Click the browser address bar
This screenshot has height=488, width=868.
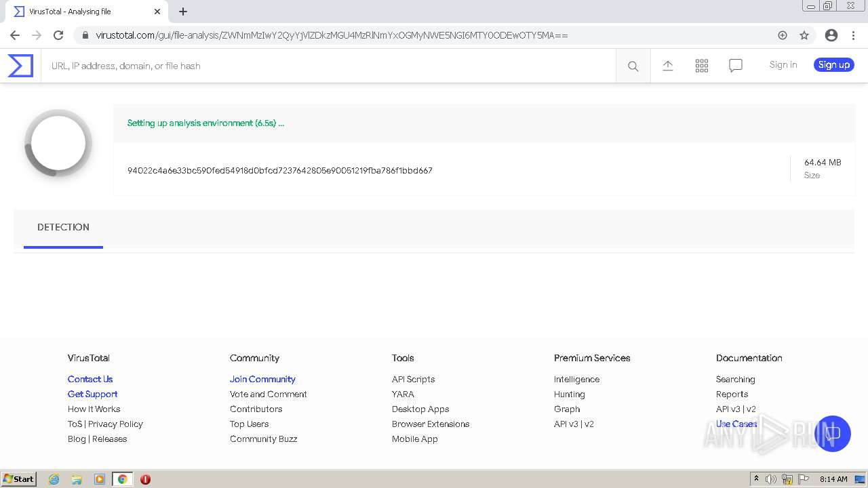coord(434,35)
